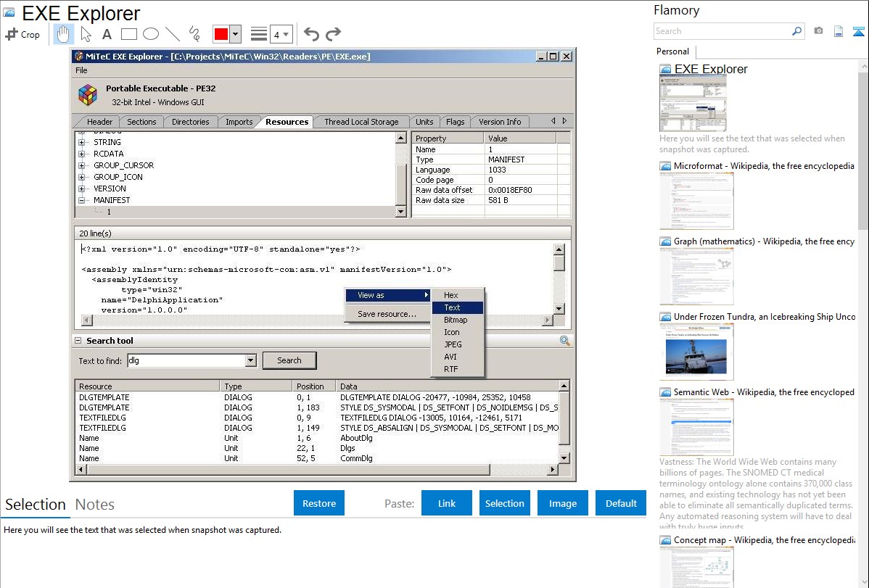
Task: Click Save resource... in context menu
Action: pos(387,314)
